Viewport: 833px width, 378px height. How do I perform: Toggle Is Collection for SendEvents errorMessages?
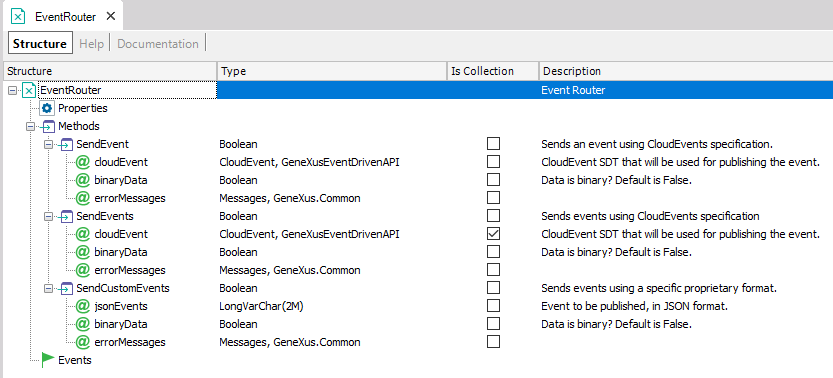(x=493, y=270)
